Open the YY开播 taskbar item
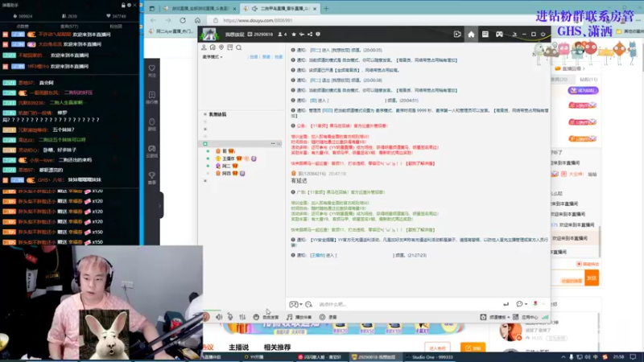644x362 pixels. coord(254,357)
